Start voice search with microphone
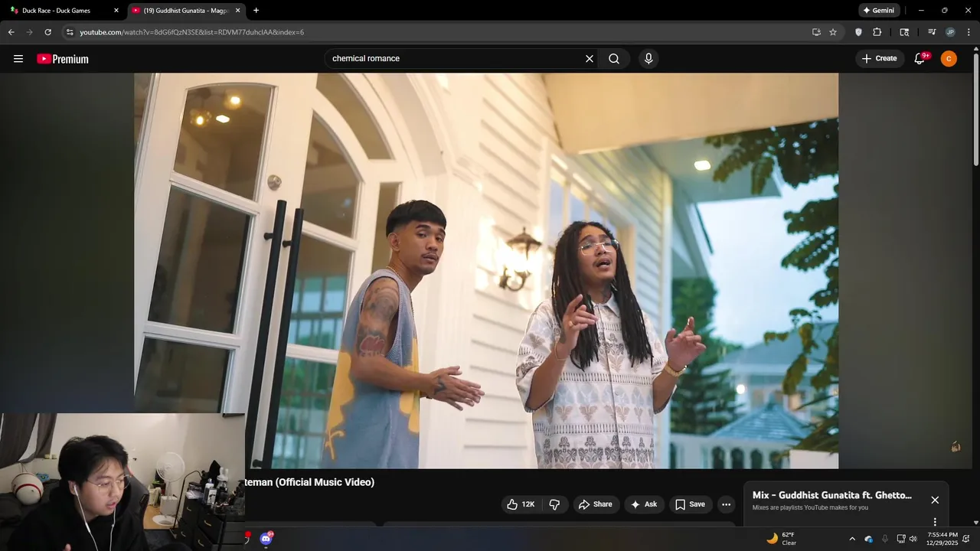Image resolution: width=980 pixels, height=551 pixels. [648, 59]
